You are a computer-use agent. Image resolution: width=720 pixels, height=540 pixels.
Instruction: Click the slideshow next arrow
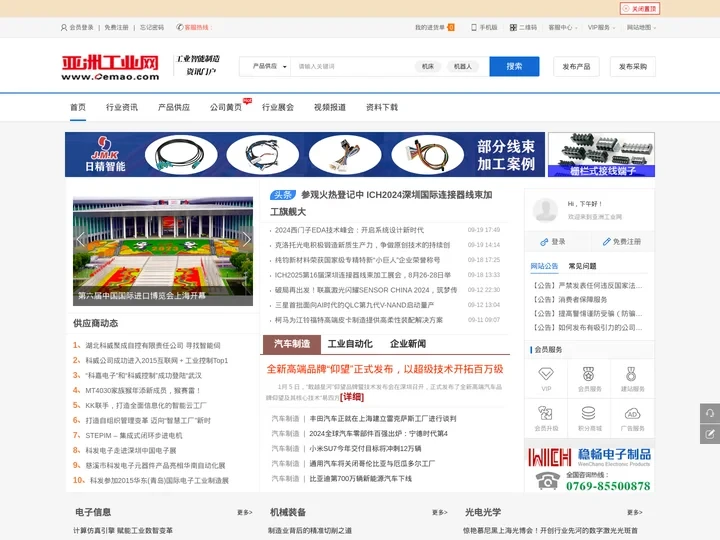247,239
